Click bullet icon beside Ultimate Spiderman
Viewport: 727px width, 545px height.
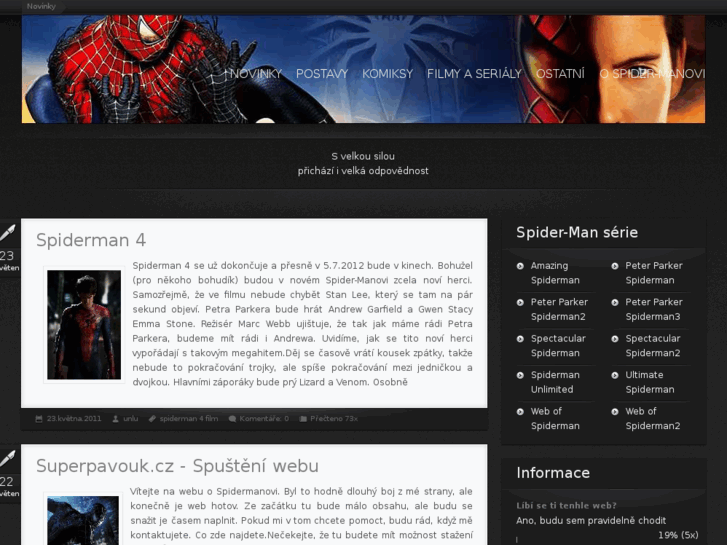click(615, 375)
